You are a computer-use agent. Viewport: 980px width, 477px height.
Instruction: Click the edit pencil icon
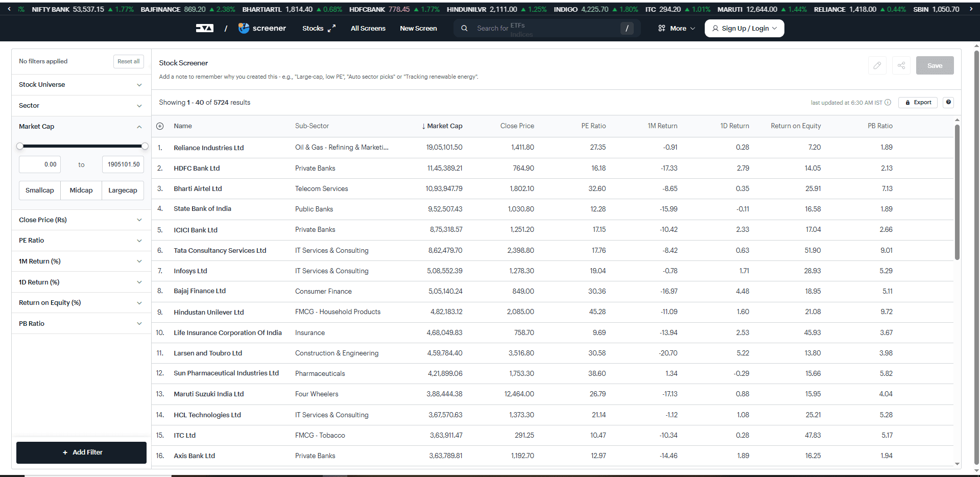[877, 65]
